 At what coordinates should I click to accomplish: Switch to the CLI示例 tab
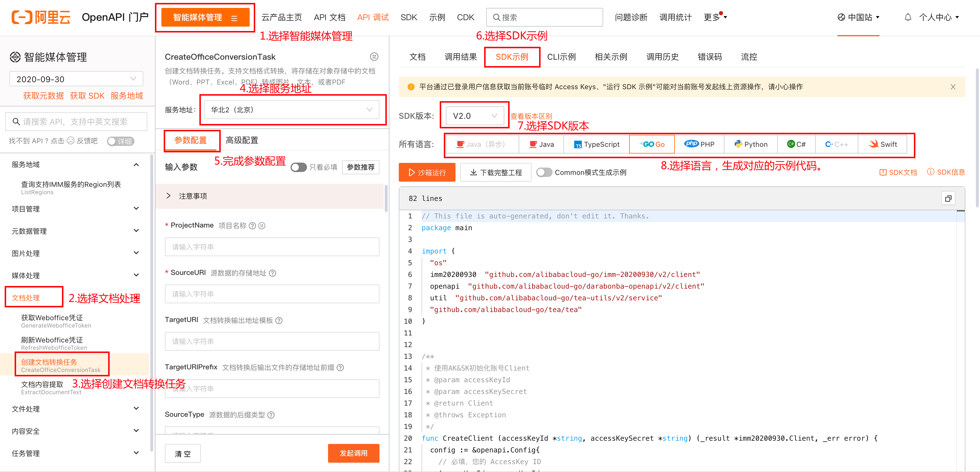(561, 57)
